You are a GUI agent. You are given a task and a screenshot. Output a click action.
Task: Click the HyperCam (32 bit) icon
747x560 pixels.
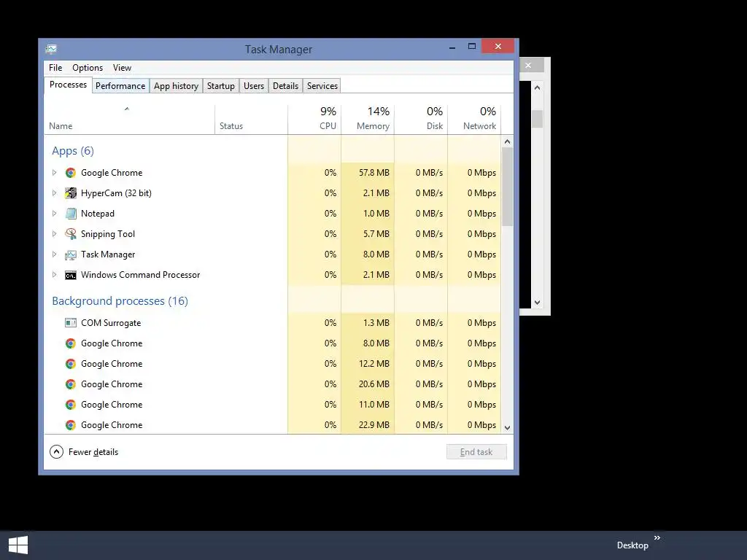71,193
